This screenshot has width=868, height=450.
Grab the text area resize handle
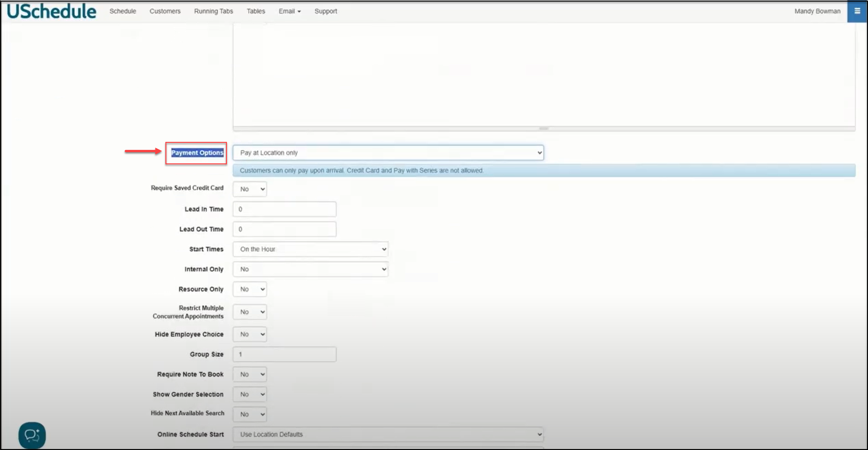(544, 128)
